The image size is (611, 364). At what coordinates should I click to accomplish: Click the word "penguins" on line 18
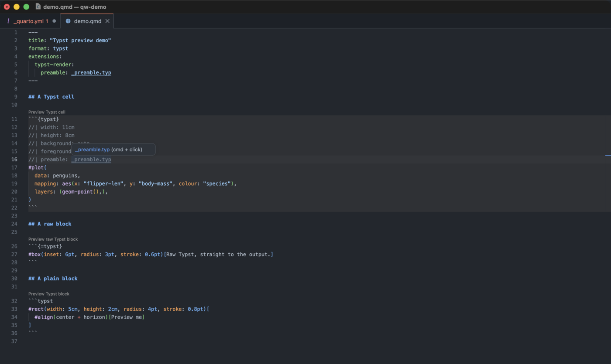pos(65,176)
